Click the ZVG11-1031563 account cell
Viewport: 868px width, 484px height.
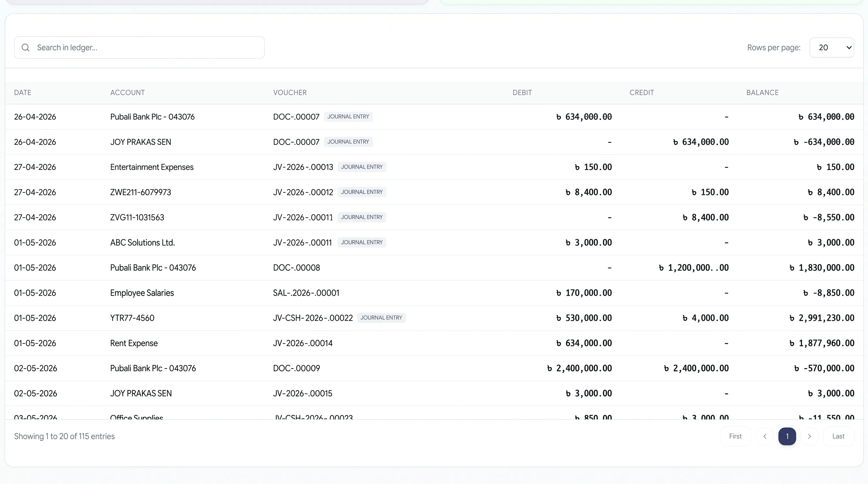[x=137, y=217]
